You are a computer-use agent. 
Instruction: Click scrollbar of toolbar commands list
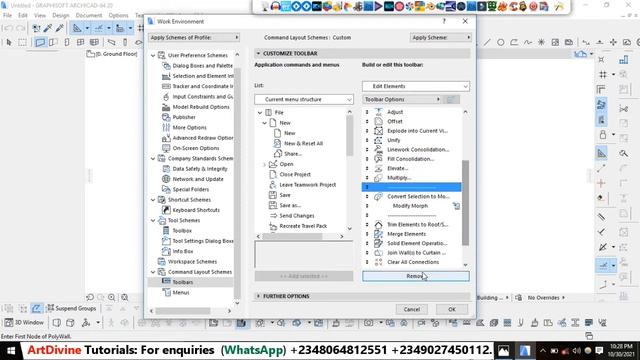click(465, 203)
